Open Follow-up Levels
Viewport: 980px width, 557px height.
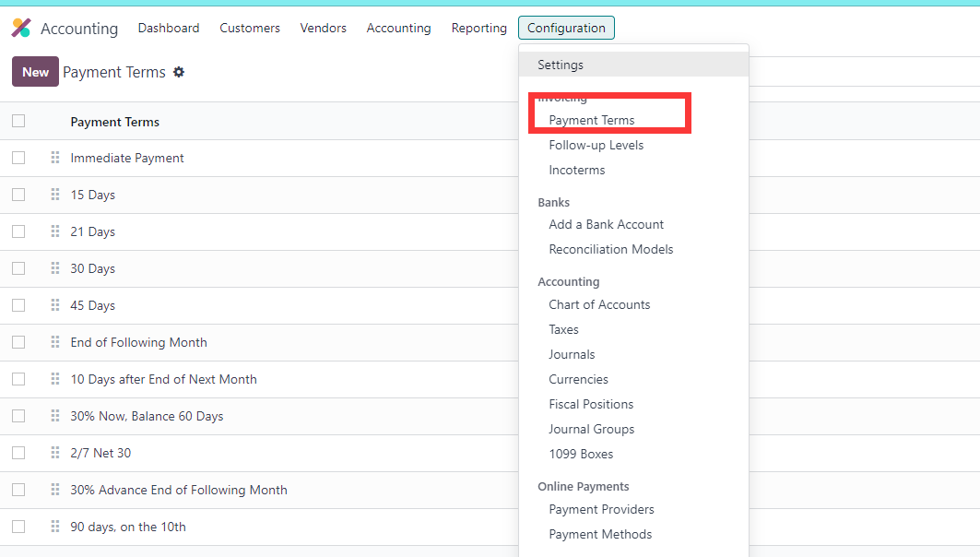(x=596, y=145)
